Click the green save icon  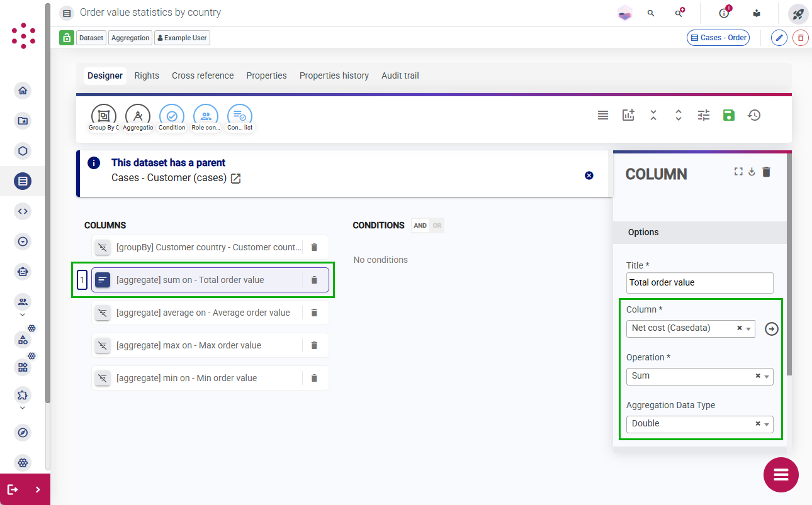pyautogui.click(x=729, y=115)
